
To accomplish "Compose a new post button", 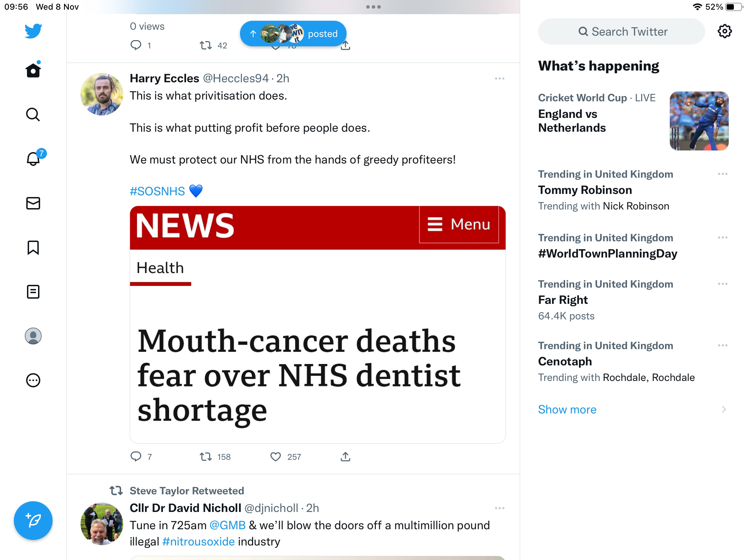I will 33,521.
